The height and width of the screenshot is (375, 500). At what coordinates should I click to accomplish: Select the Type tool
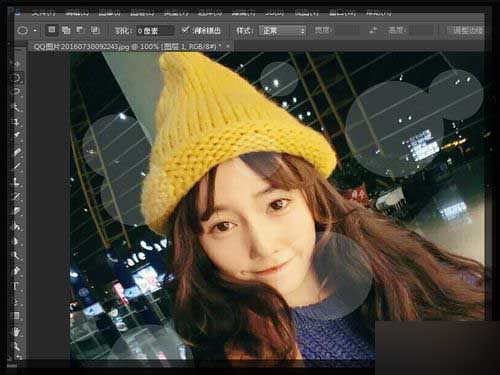click(16, 286)
